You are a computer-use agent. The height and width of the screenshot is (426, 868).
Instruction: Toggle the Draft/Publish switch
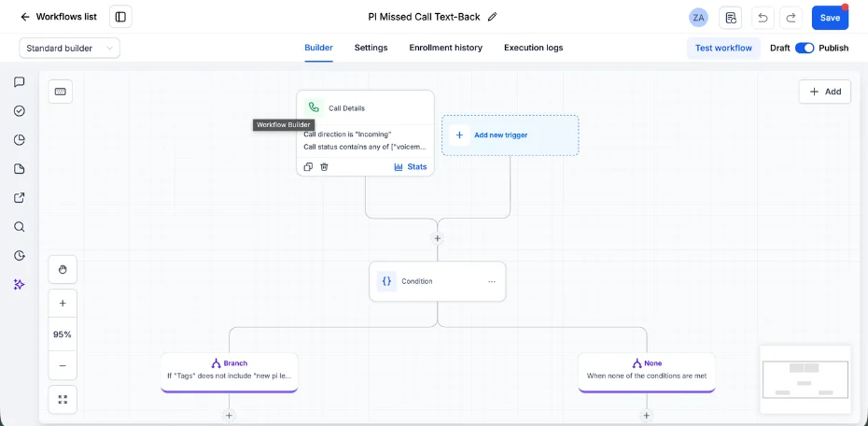pos(805,48)
